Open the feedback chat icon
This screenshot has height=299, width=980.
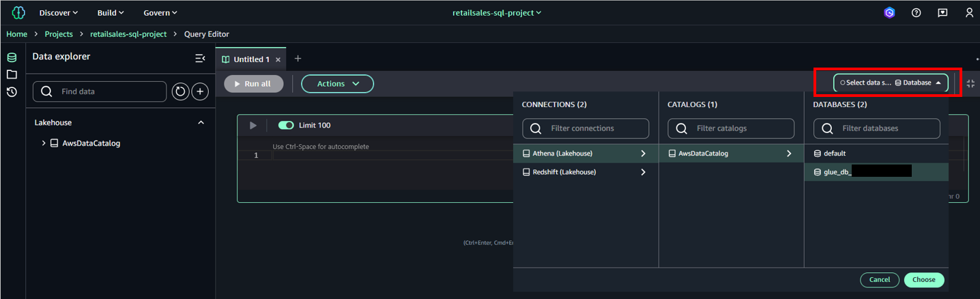pyautogui.click(x=942, y=13)
